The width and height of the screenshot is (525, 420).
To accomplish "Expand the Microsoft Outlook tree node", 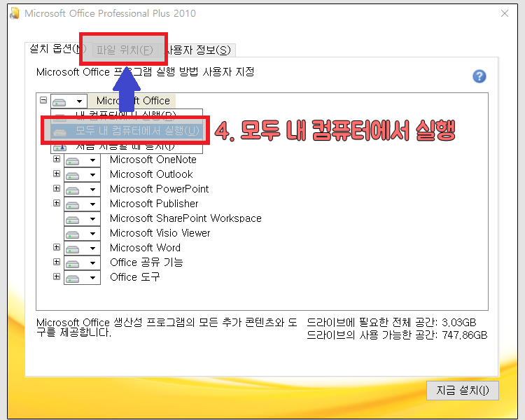I will click(x=57, y=174).
